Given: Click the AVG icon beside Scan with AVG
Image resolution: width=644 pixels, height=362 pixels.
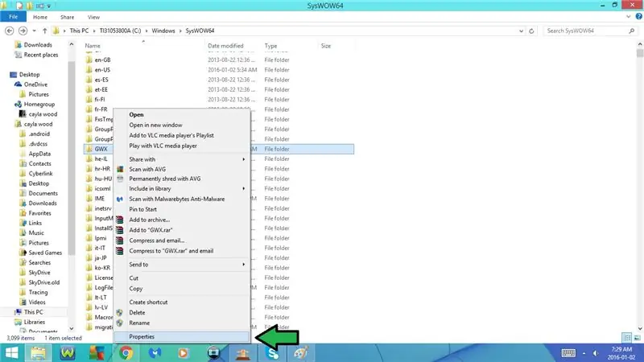Looking at the screenshot, I should coord(120,169).
